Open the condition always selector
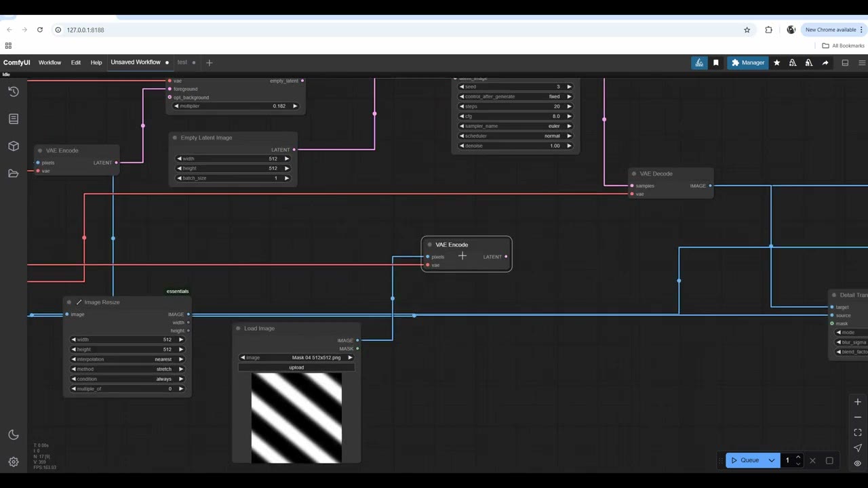868x488 pixels. pos(127,379)
